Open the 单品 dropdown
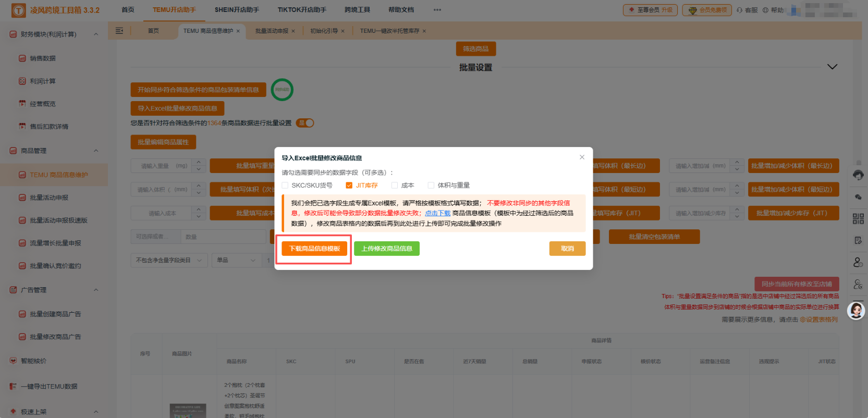This screenshot has width=868, height=418. (x=237, y=260)
